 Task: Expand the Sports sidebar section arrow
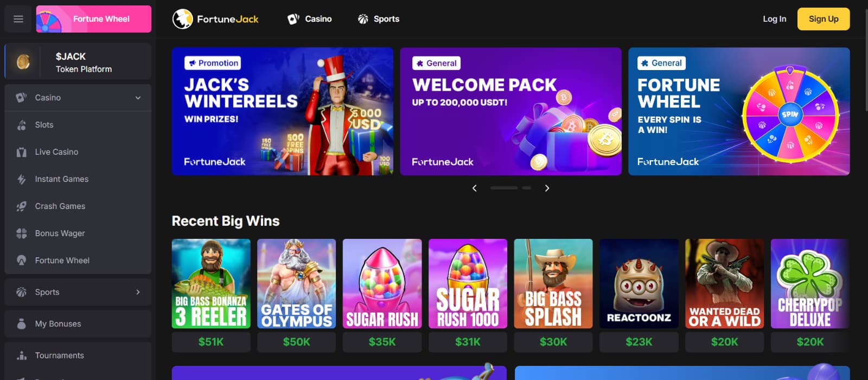click(x=138, y=292)
